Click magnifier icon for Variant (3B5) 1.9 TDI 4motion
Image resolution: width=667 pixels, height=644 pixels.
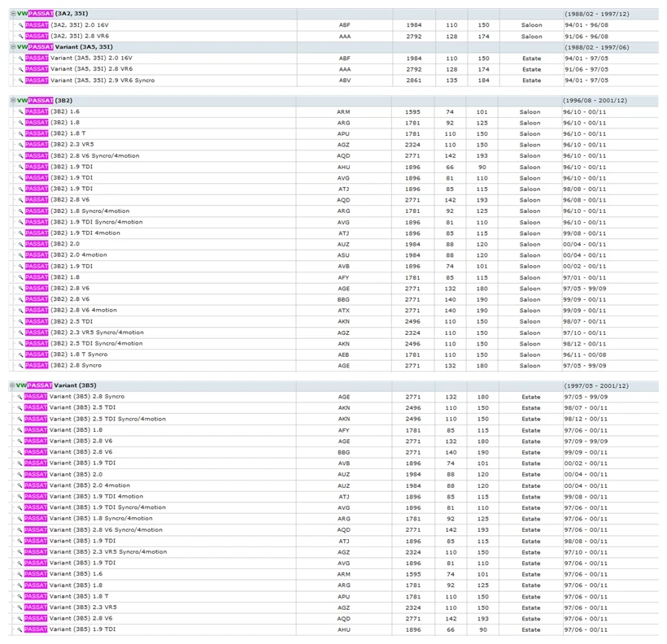click(20, 497)
